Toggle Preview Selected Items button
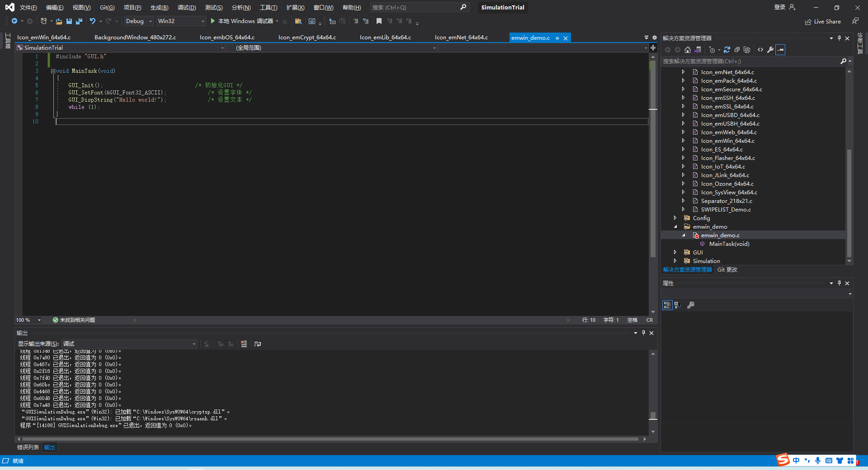The image size is (868, 470). click(780, 50)
